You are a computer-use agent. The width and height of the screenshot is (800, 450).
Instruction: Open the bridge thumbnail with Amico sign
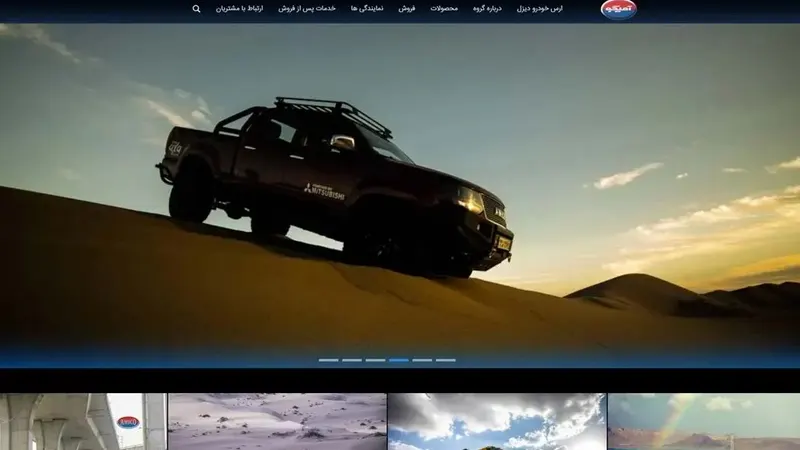coord(83,421)
